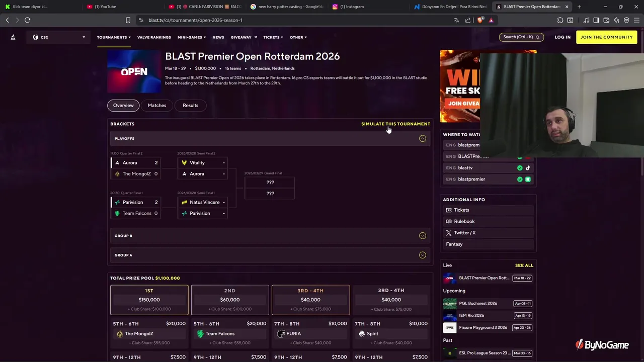
Task: Select the Overview tab
Action: pos(123,106)
